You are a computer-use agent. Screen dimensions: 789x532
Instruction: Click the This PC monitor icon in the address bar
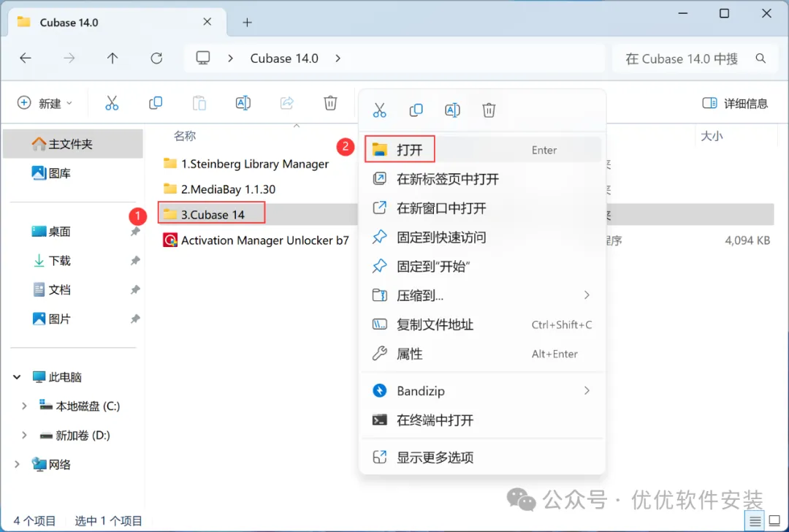(x=203, y=58)
